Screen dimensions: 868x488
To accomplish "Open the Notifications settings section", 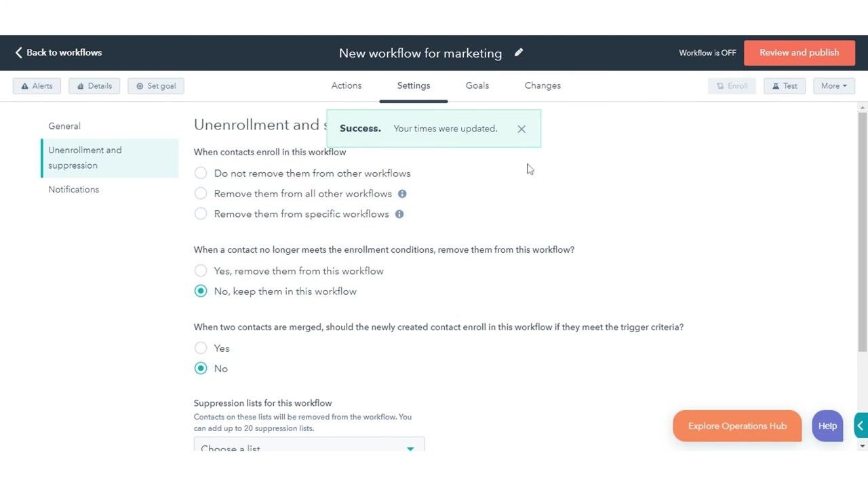I will tap(74, 190).
